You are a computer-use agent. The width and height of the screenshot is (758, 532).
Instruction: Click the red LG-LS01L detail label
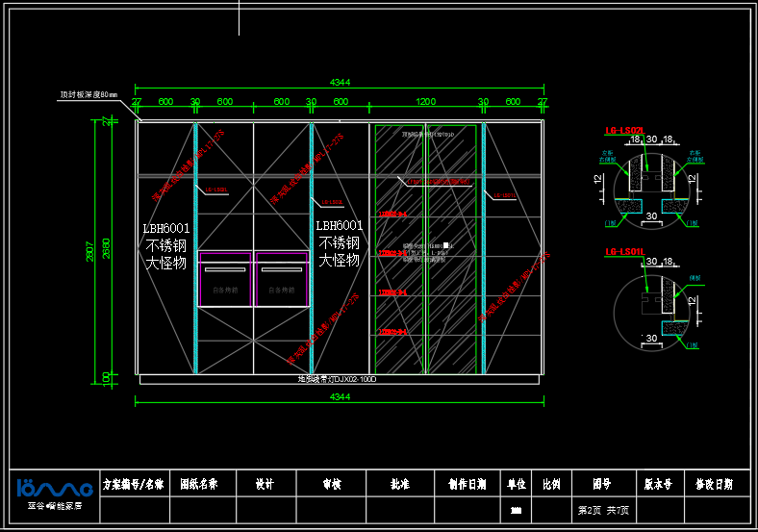point(623,252)
